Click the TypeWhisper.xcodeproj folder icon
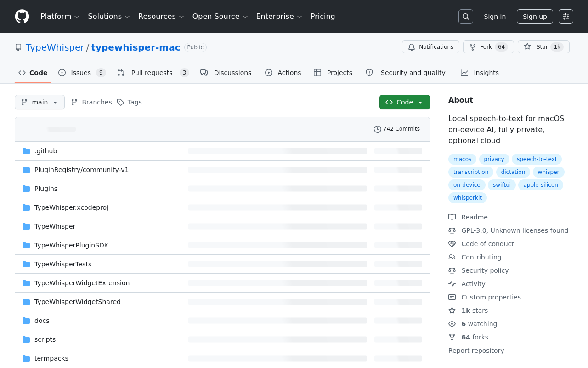The image size is (588, 368). tap(26, 207)
